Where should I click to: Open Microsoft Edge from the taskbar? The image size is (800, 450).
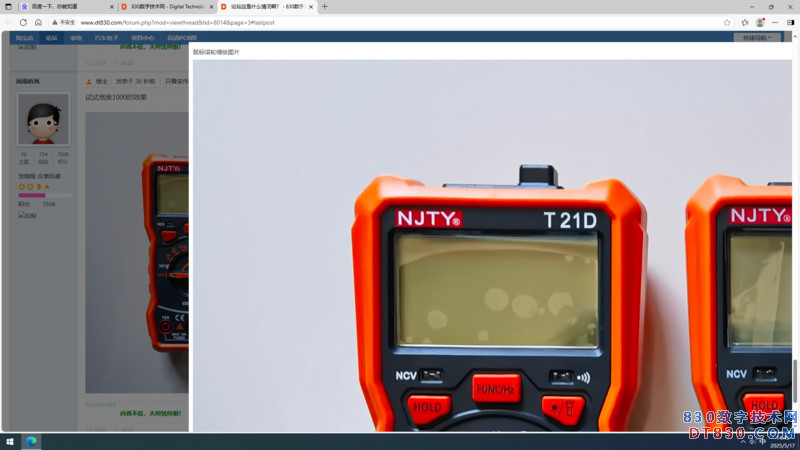tap(31, 441)
